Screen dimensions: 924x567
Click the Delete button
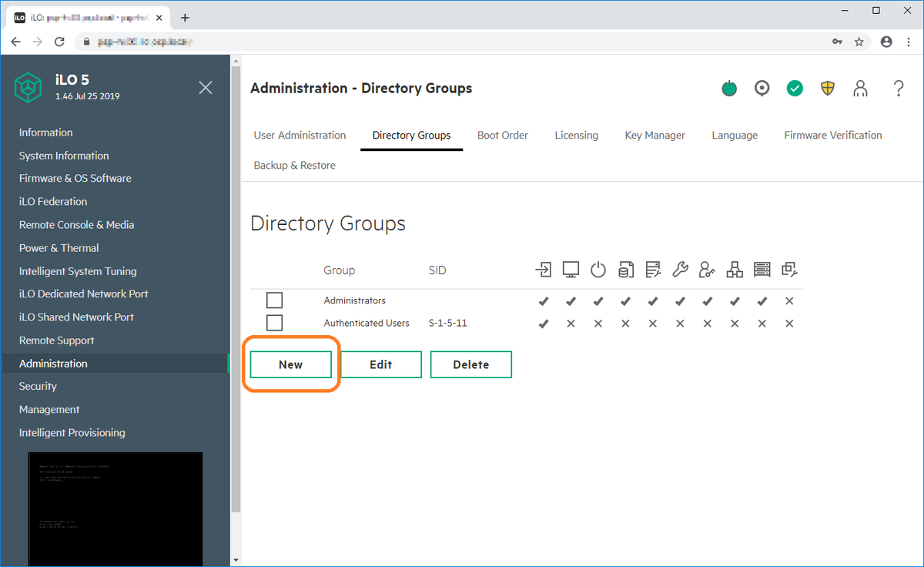471,364
